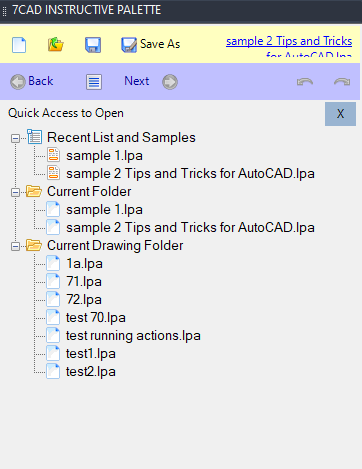
Task: Open the contents list icon
Action: (94, 82)
